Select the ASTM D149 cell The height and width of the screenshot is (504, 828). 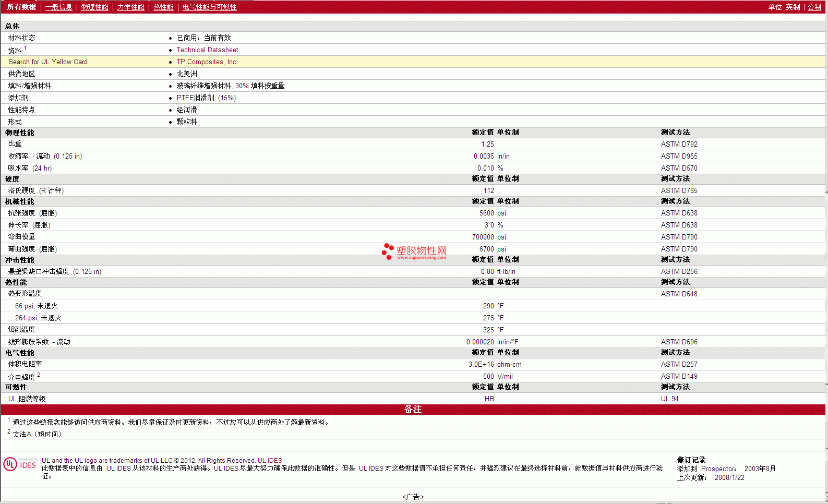pyautogui.click(x=679, y=376)
